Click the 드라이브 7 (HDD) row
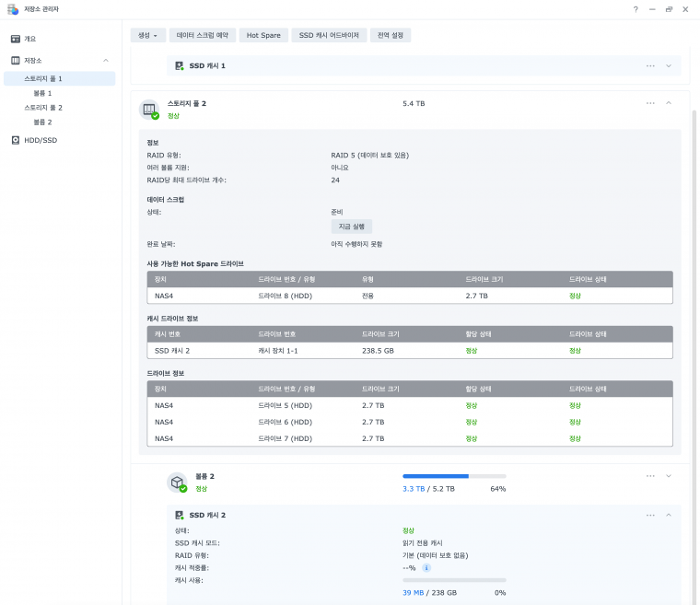Screen dimensions: 700x605 coord(410,438)
